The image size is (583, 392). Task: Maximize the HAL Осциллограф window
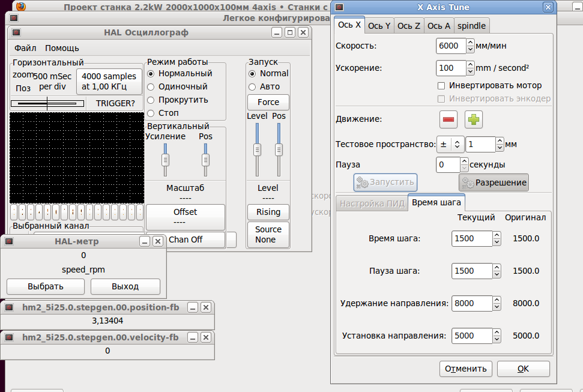click(x=290, y=33)
